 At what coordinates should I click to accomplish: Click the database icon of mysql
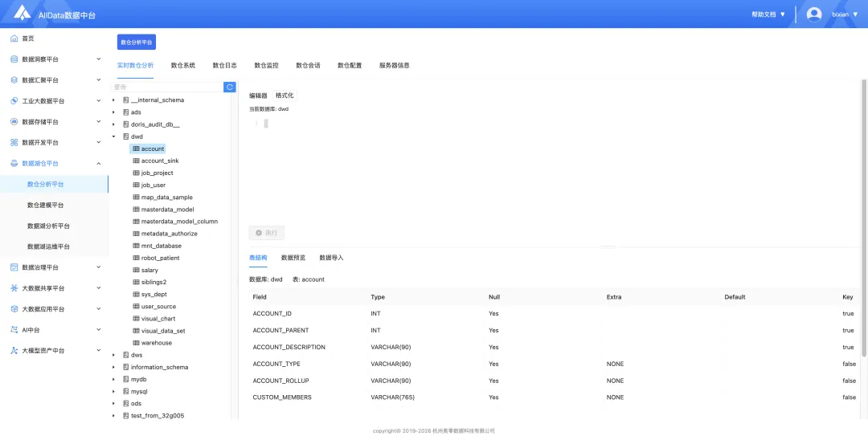coord(125,391)
